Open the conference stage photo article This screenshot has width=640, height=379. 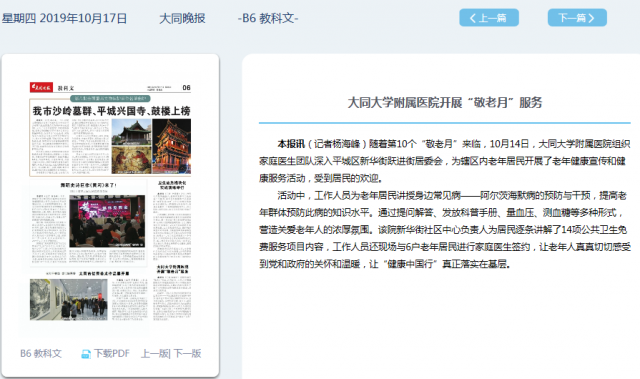point(107,221)
